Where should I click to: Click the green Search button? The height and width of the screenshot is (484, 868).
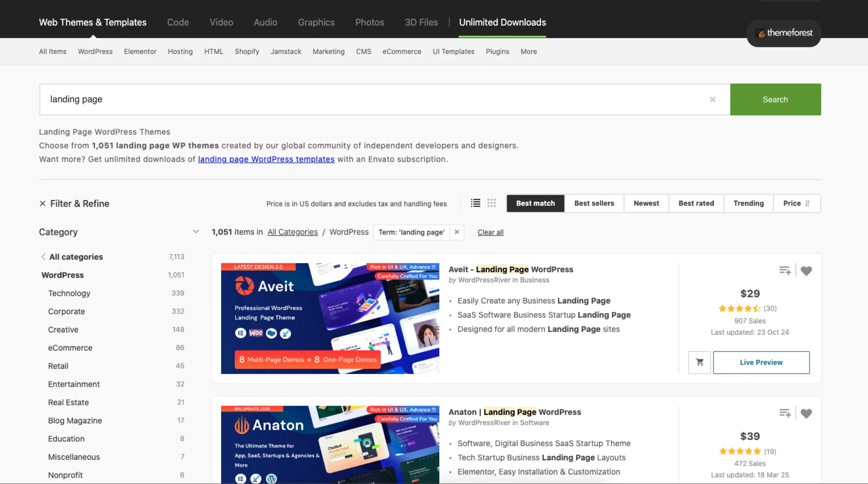pos(775,99)
